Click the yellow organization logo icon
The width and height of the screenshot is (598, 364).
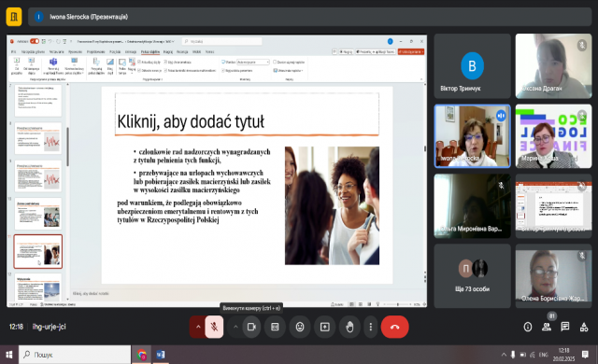pyautogui.click(x=14, y=17)
